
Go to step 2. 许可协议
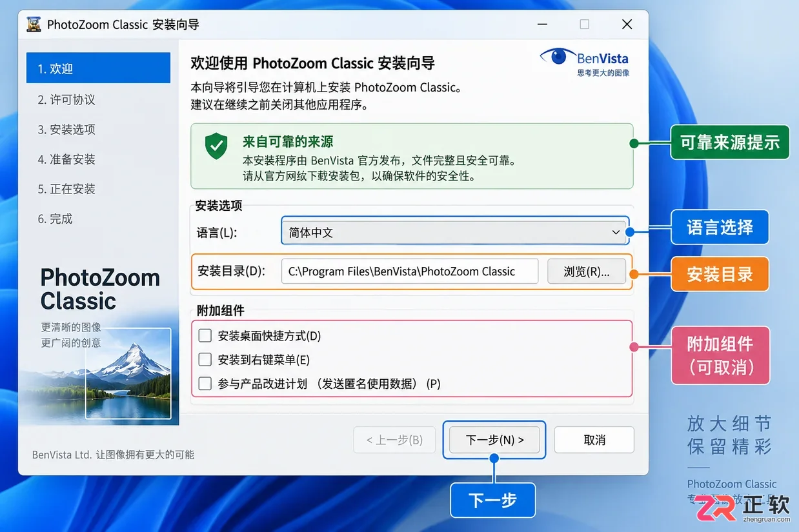coord(66,99)
